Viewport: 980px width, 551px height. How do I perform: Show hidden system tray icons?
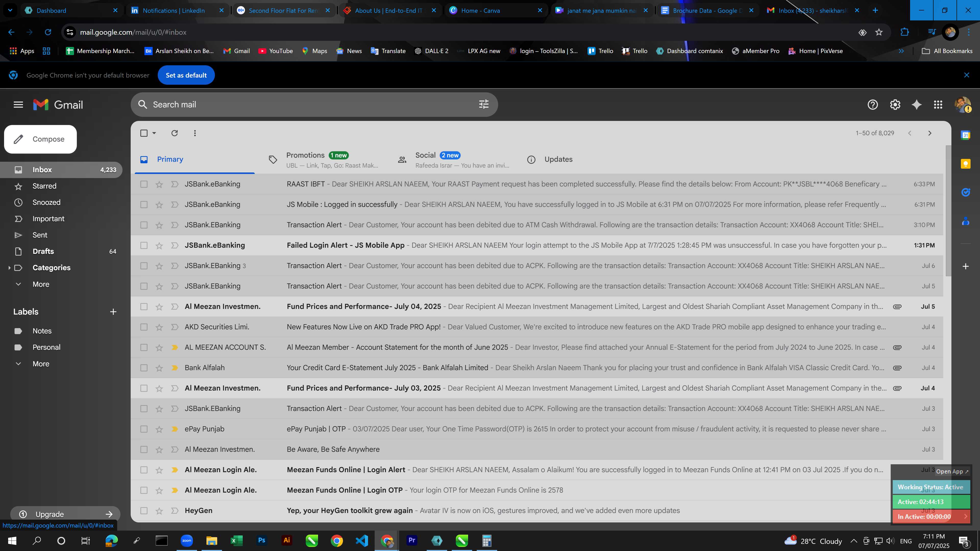pos(854,541)
